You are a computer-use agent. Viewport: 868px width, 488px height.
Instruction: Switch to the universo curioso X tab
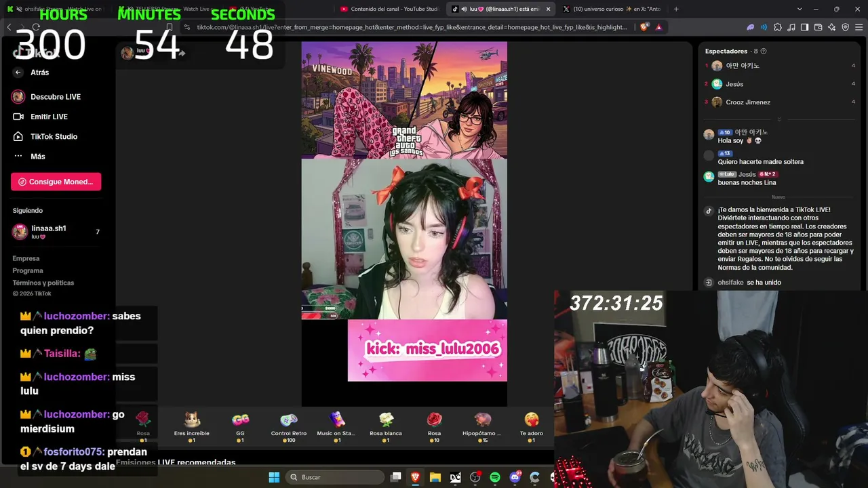point(612,9)
